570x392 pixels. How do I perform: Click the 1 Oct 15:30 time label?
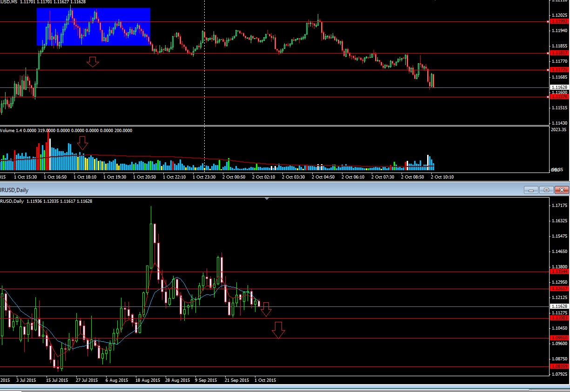(x=26, y=177)
